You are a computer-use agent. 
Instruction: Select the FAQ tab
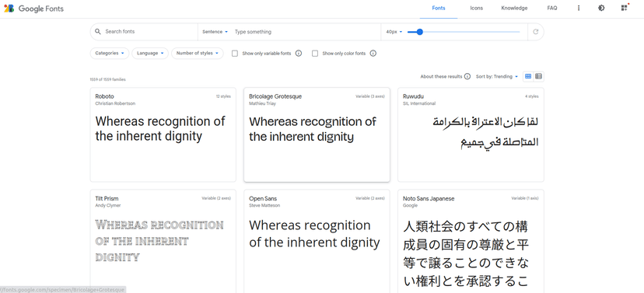pyautogui.click(x=552, y=9)
